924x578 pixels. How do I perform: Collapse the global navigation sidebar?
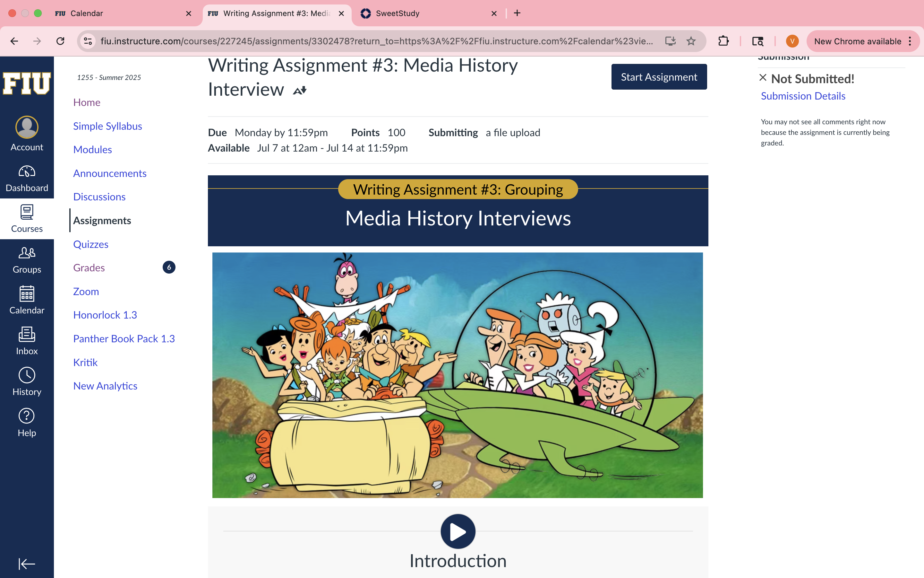(x=27, y=564)
